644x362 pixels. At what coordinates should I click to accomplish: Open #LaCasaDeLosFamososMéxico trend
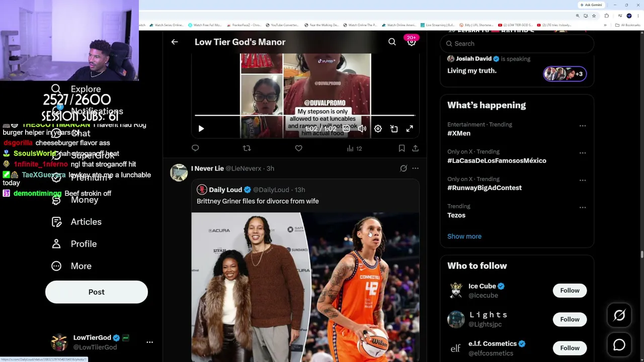tap(497, 160)
